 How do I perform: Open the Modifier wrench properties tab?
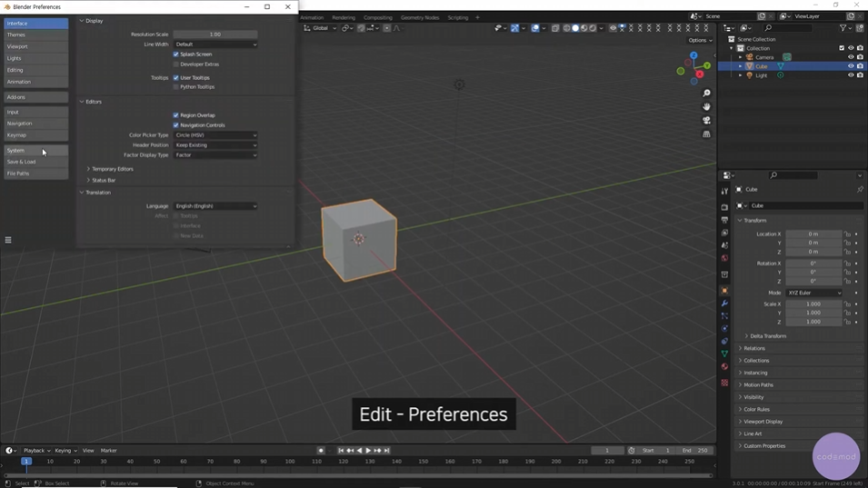tap(724, 304)
